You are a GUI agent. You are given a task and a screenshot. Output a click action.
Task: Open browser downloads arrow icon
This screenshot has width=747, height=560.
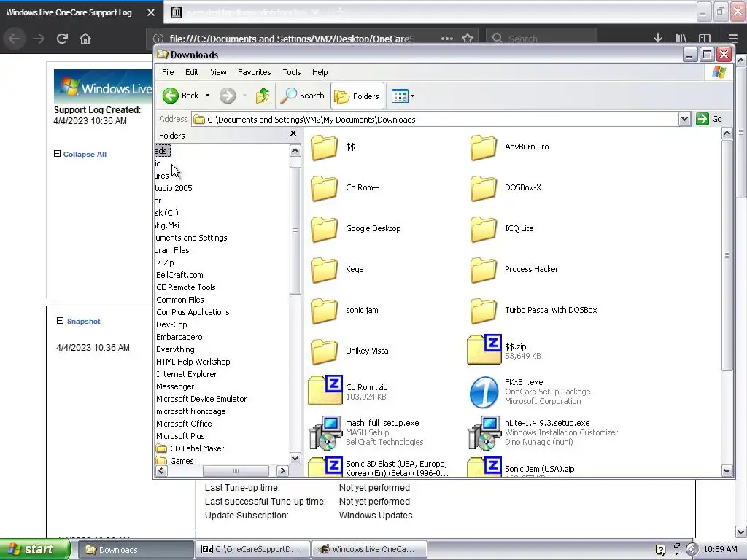click(x=658, y=38)
